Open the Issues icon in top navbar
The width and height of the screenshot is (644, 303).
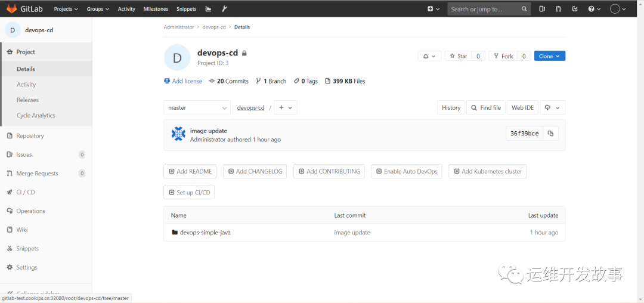pos(541,8)
